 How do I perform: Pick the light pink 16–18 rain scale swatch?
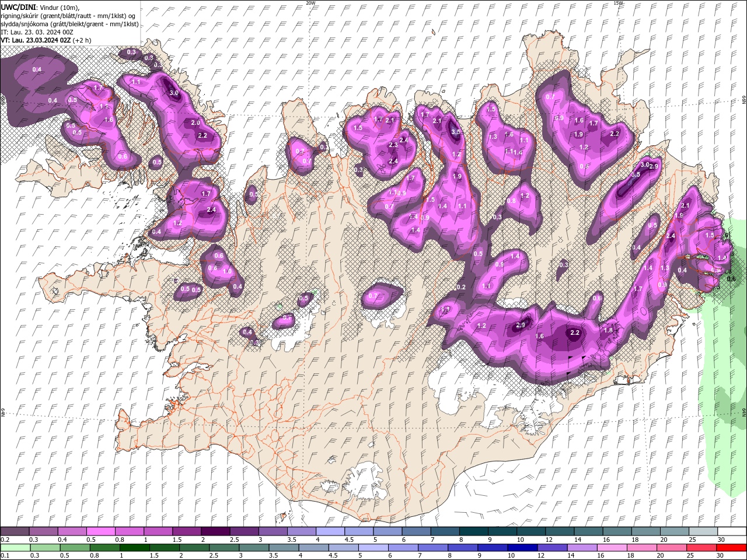[612, 547]
